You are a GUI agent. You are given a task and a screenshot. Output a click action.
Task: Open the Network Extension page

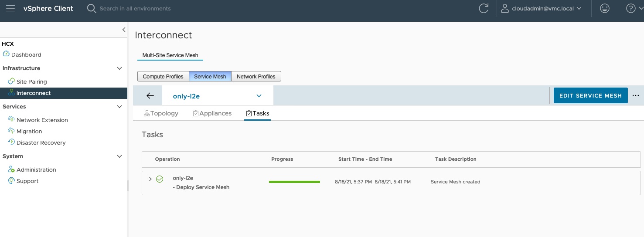pos(42,120)
